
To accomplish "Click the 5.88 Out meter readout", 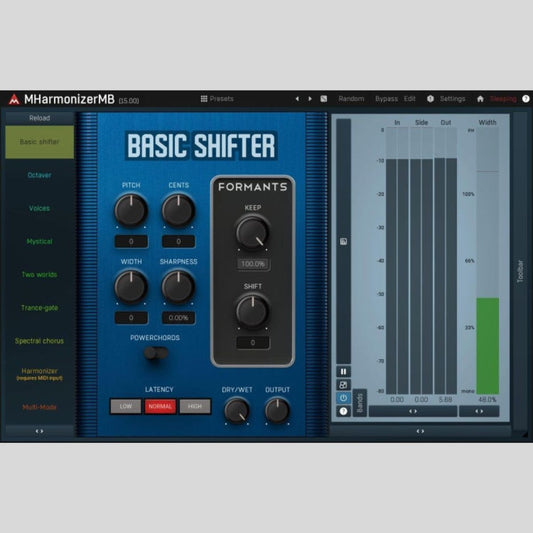I will [445, 400].
